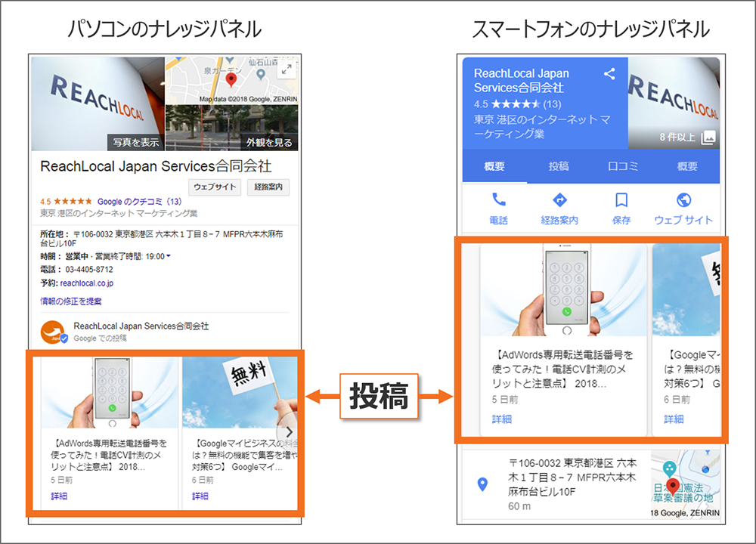The height and width of the screenshot is (544, 756).
Task: Select the first 概要 tab in smartphone panel
Action: pyautogui.click(x=494, y=166)
